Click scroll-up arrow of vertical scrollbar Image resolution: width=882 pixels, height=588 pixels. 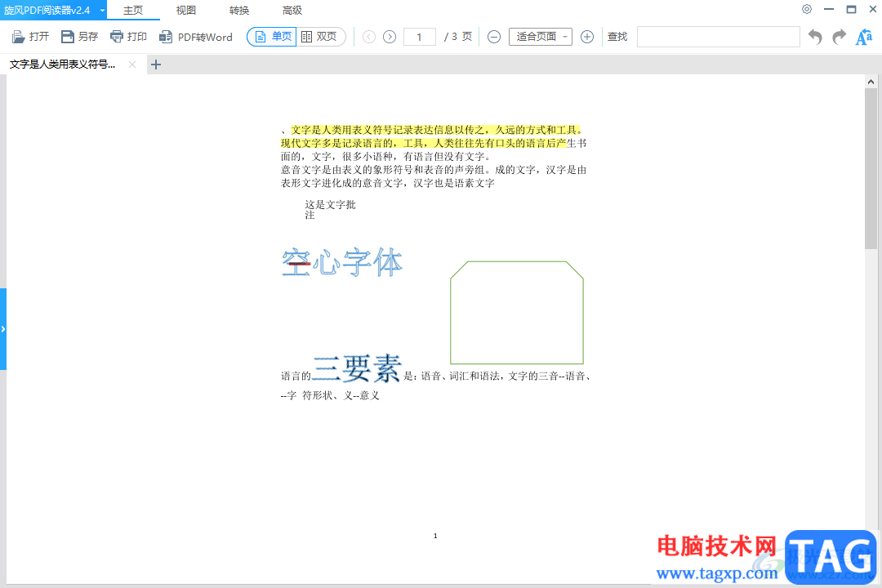click(871, 82)
